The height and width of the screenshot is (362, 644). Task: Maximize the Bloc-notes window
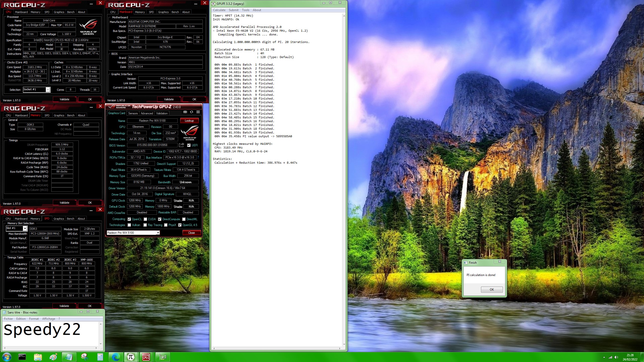[x=88, y=311]
